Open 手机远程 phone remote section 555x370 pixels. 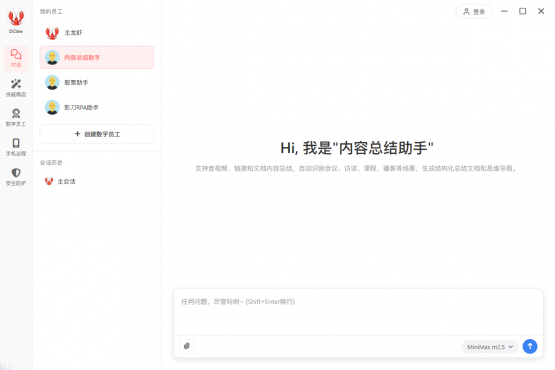(x=16, y=147)
